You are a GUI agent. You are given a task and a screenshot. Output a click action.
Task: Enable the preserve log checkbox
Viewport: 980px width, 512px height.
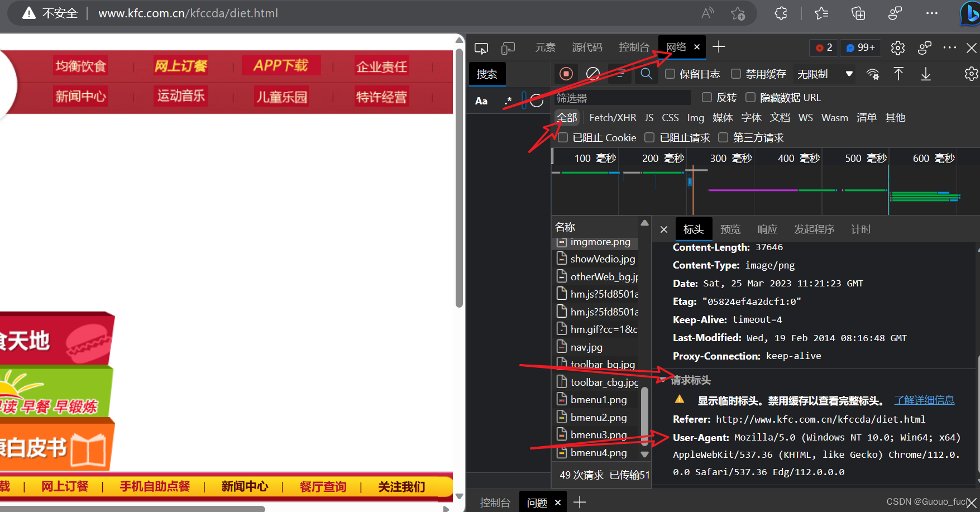pos(670,74)
